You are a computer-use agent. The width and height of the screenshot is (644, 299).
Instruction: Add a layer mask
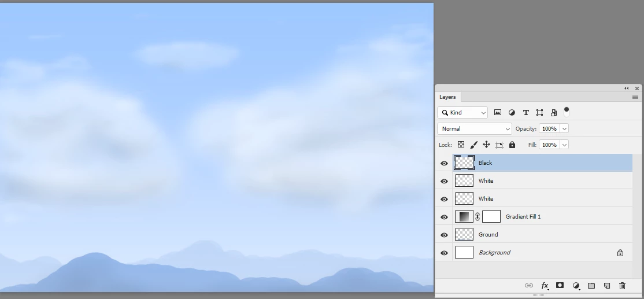coord(560,285)
